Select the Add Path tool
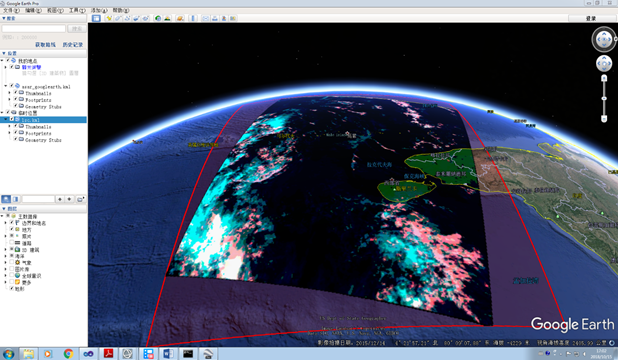Image resolution: width=618 pixels, height=360 pixels. pos(127,18)
